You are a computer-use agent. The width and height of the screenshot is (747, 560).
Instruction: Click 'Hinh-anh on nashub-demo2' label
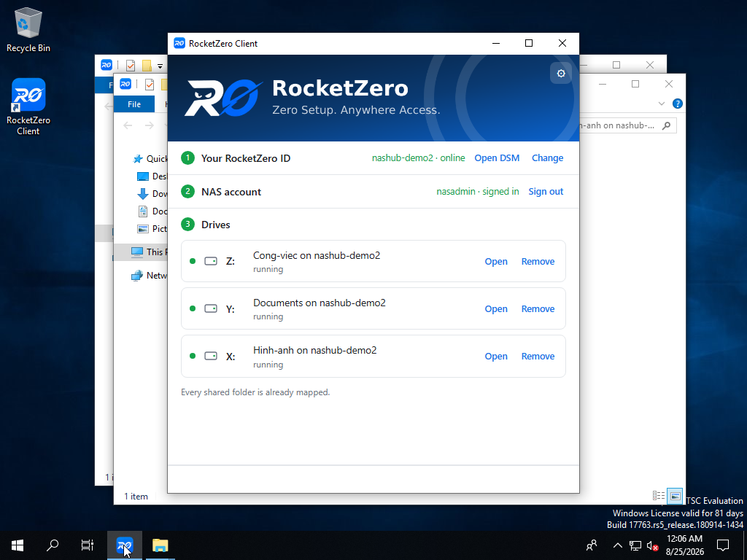click(315, 351)
